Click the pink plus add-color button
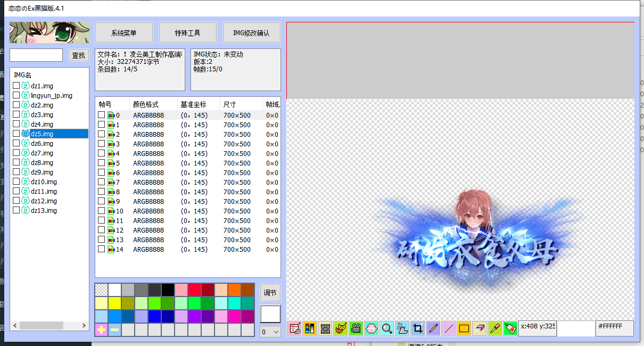Image resolution: width=644 pixels, height=346 pixels. tap(101, 330)
